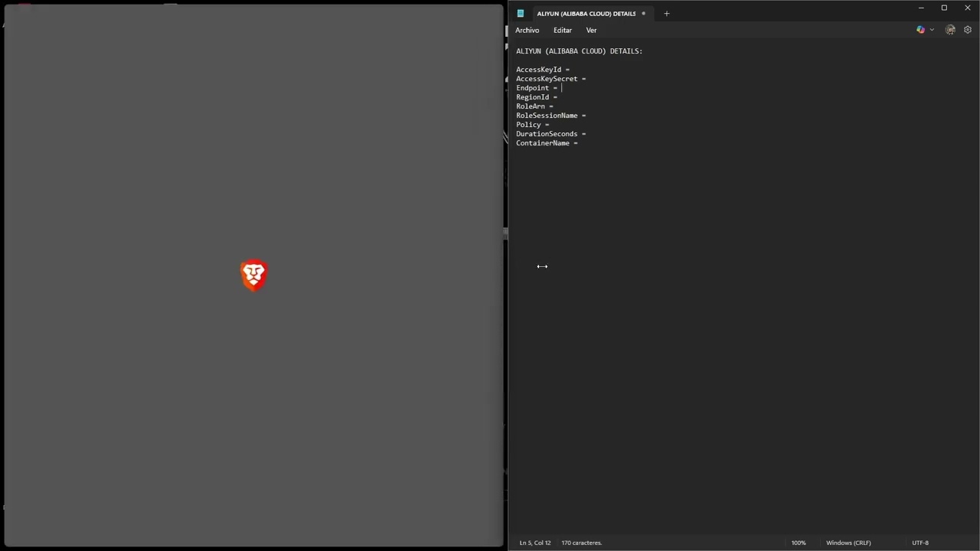Expand the Copilot dropdown chevron
Viewport: 980px width, 551px height.
coord(932,30)
